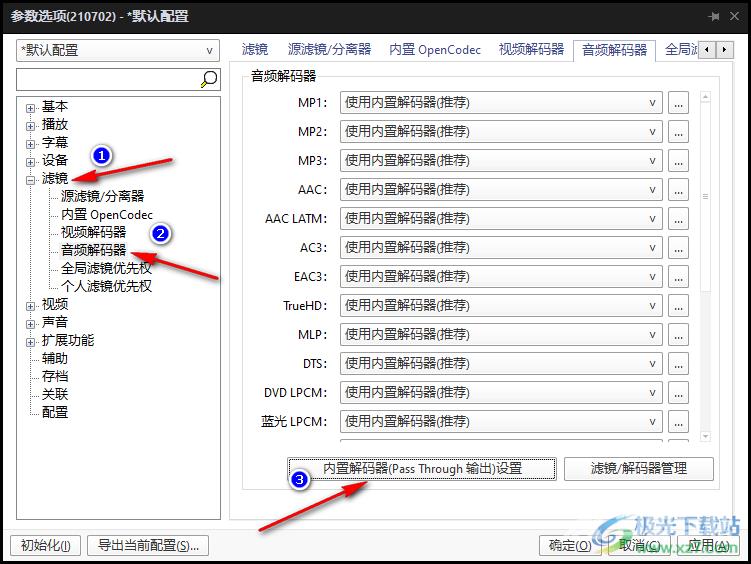The width and height of the screenshot is (751, 564).
Task: Open the DVD LPCM decoder dropdown
Action: pyautogui.click(x=501, y=393)
